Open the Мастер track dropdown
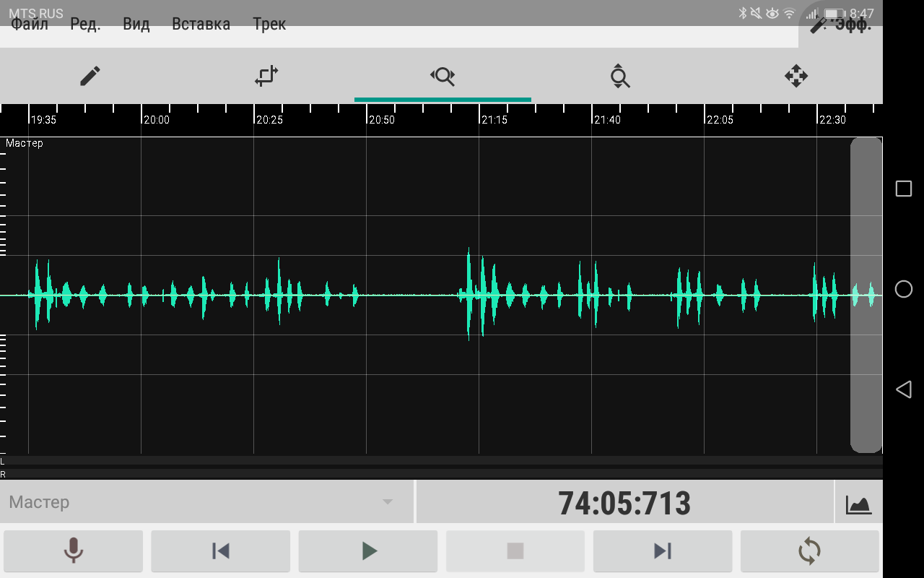This screenshot has height=578, width=924. pyautogui.click(x=207, y=502)
